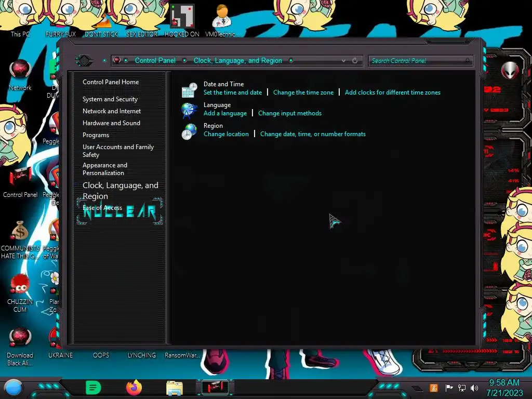This screenshot has width=532, height=399.
Task: Open the OOPS desktop shortcut
Action: tap(101, 355)
